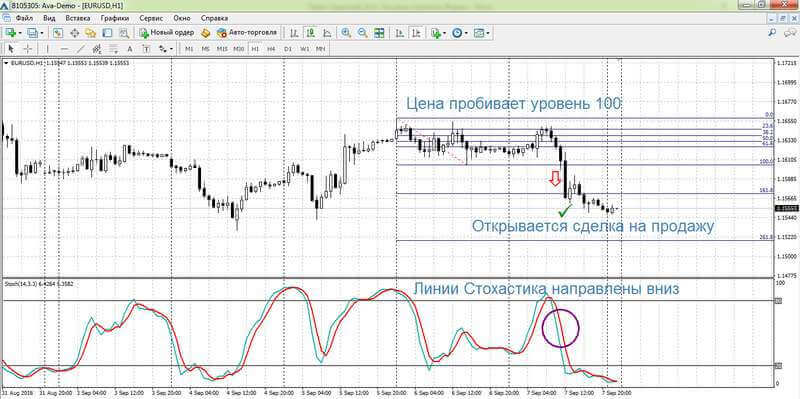Open MetaEditor via the yellow book icon
The width and height of the screenshot is (800, 399).
(x=206, y=33)
